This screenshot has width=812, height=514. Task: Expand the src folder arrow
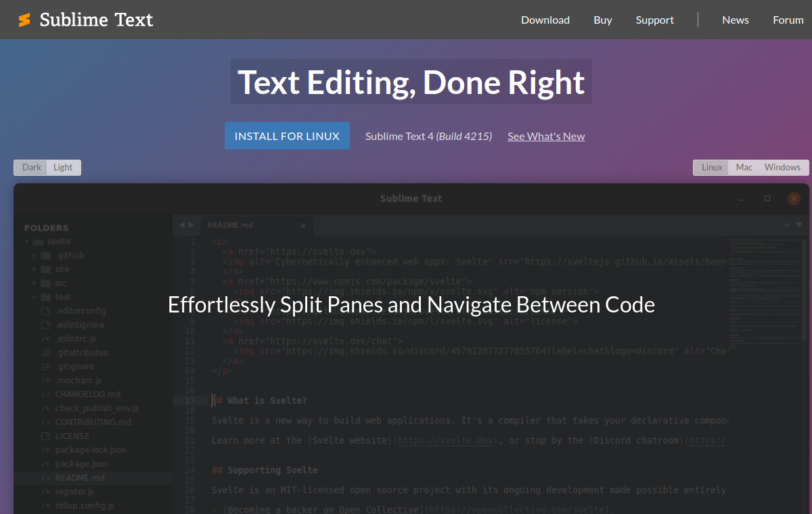coord(35,283)
